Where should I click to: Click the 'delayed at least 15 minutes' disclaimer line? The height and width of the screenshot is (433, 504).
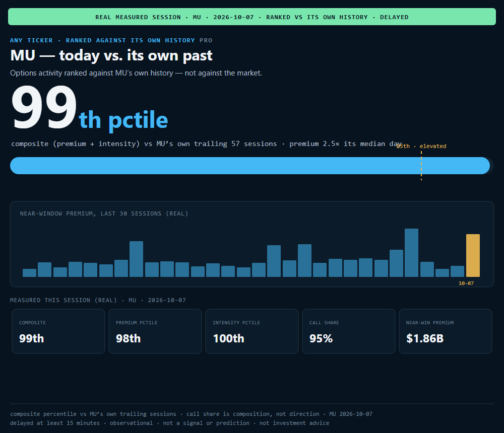point(170,423)
